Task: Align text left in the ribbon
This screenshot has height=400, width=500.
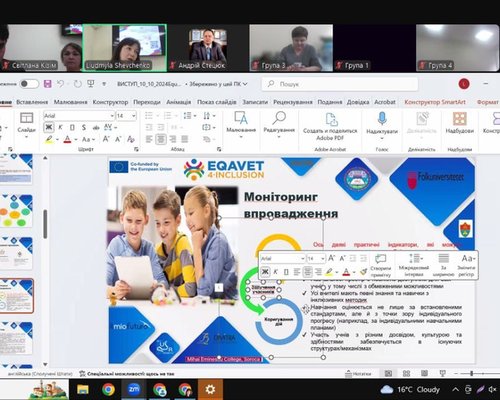Action: [x=149, y=139]
